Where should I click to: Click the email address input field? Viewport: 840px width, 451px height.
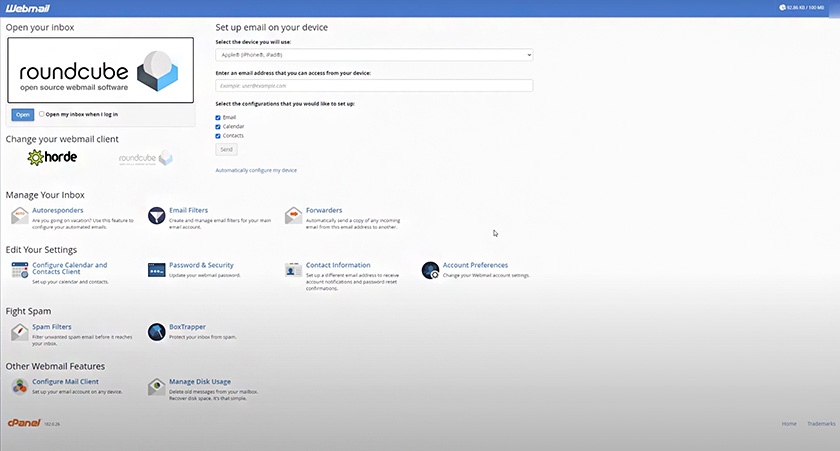[x=374, y=86]
